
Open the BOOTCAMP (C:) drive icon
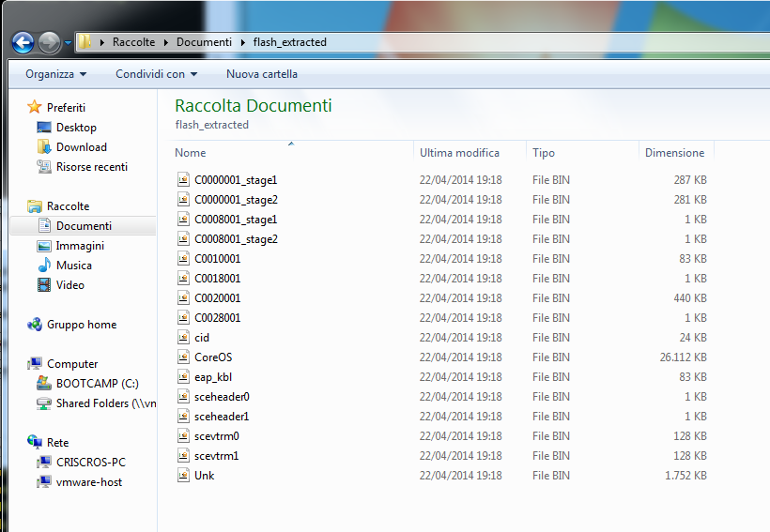(x=44, y=384)
